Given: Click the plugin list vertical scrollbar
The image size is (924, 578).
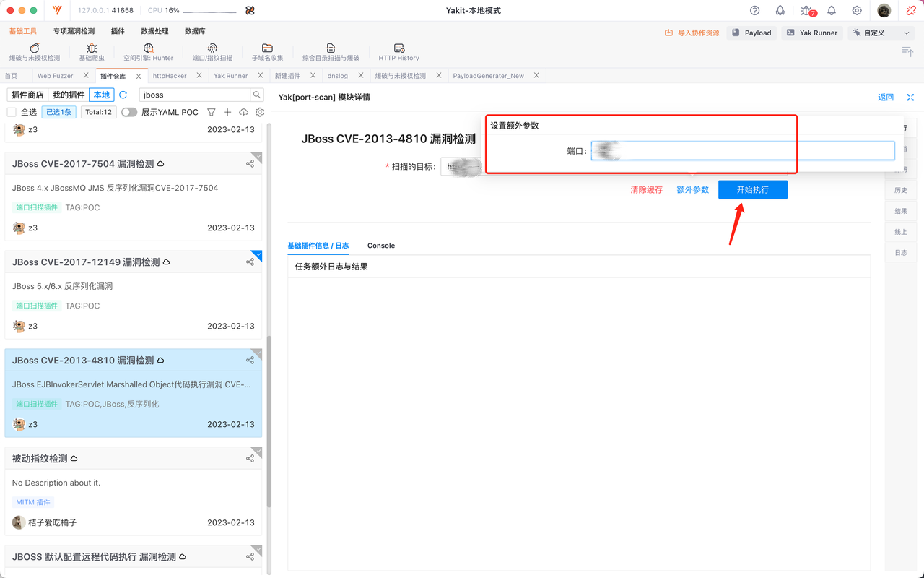Looking at the screenshot, I should [269, 423].
